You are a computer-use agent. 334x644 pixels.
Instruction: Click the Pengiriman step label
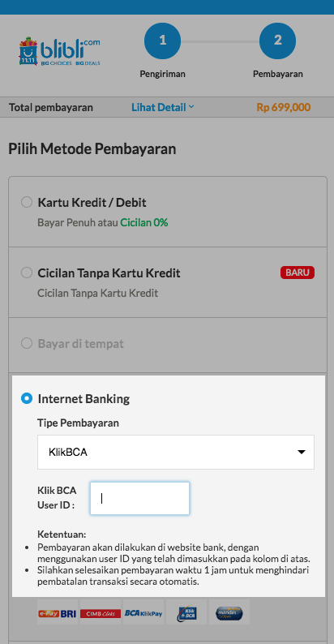click(x=162, y=74)
